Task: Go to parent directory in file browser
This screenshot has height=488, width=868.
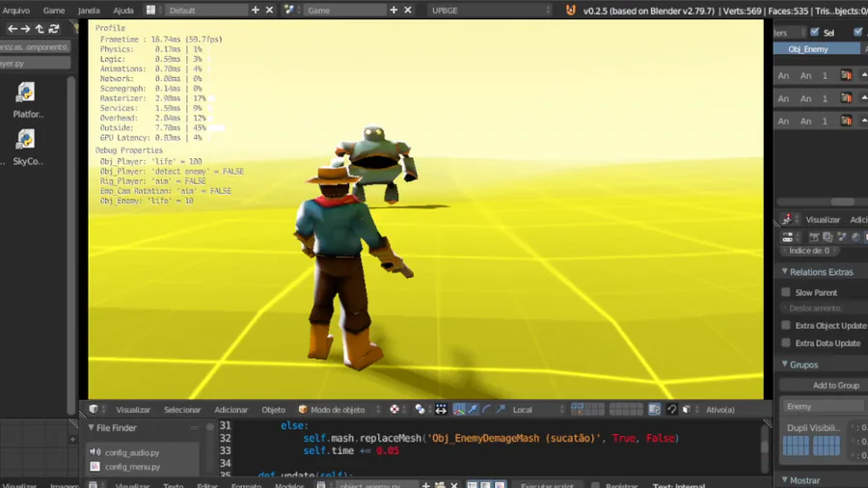Action: point(40,28)
